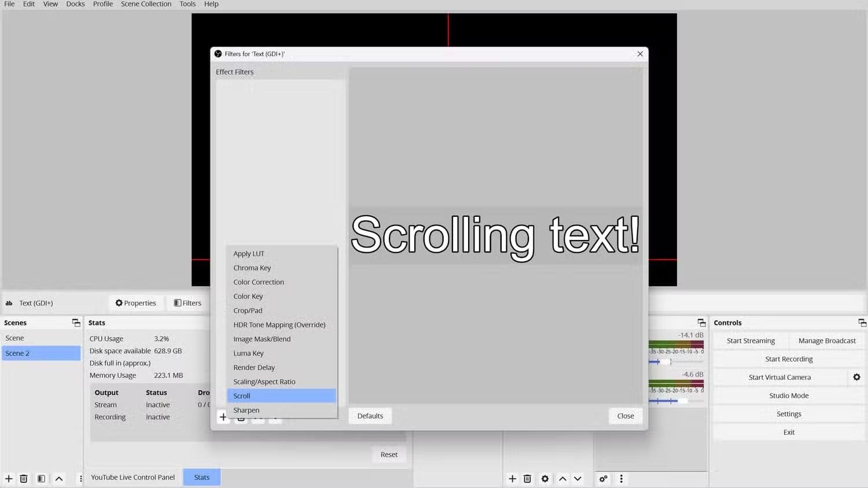Choose Apply LUT filter

tap(282, 253)
